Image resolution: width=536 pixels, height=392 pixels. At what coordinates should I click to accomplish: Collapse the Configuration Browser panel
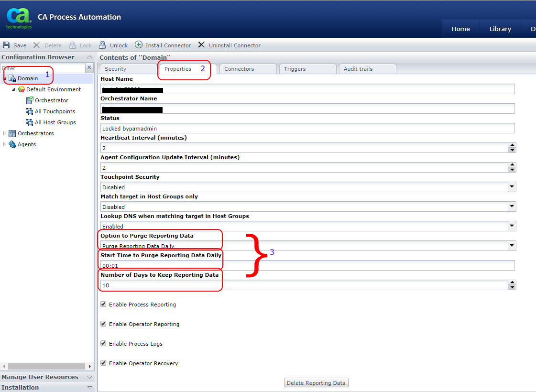pyautogui.click(x=89, y=57)
